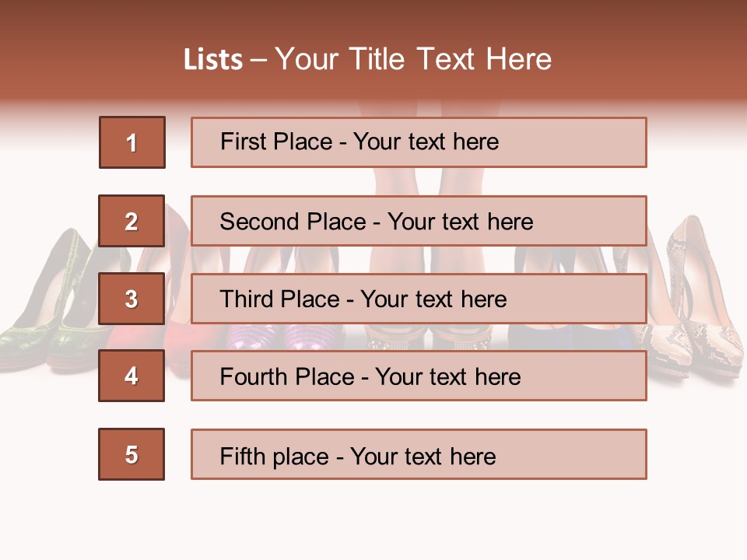747x560 pixels.
Task: Select the Third Place text box
Action: [419, 299]
